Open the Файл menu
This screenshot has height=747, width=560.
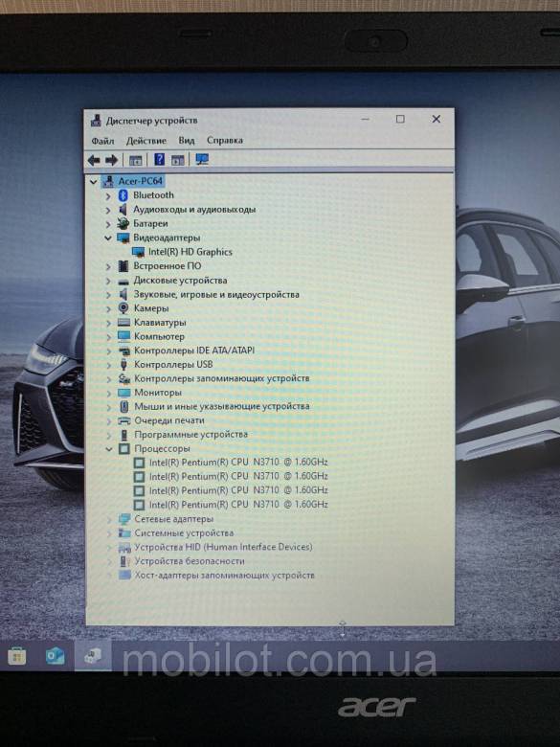[102, 141]
